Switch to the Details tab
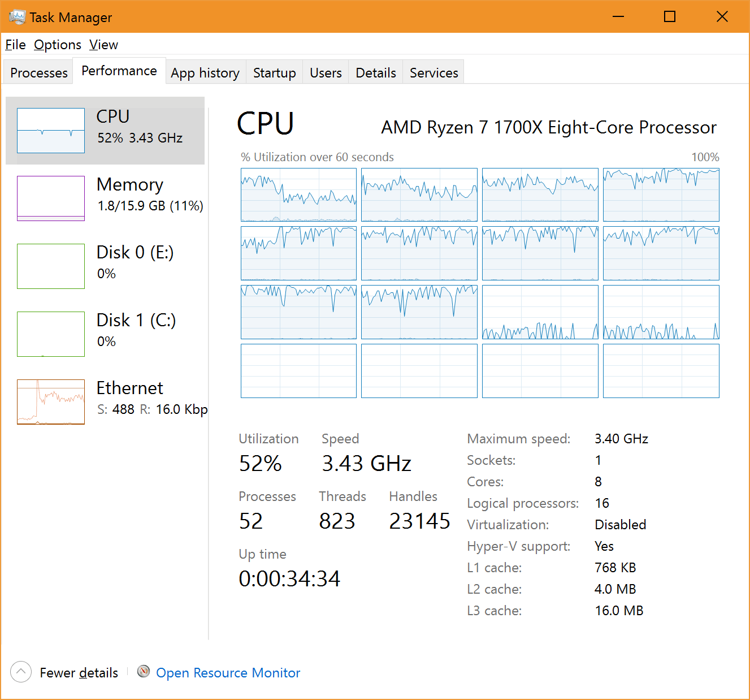 [376, 72]
